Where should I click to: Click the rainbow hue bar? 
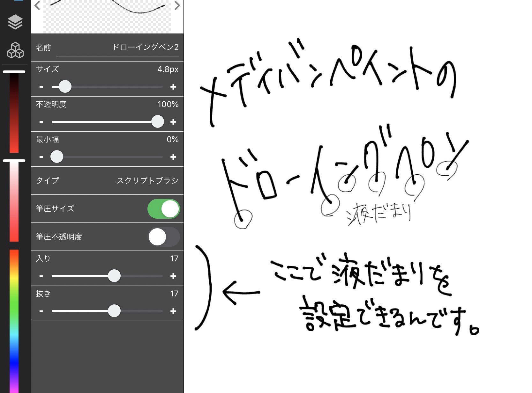pos(14,321)
